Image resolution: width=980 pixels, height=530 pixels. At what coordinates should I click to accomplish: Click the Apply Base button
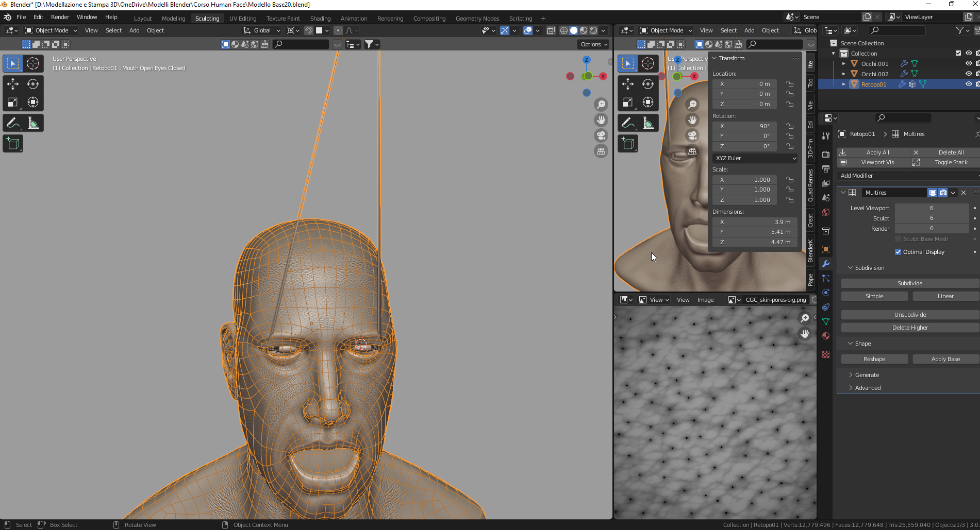click(x=945, y=359)
